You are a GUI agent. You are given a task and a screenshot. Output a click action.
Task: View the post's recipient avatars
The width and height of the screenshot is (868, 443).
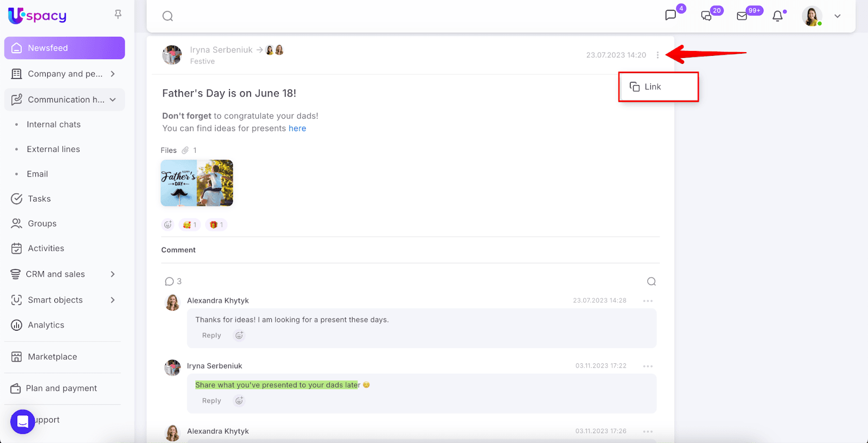pyautogui.click(x=275, y=50)
